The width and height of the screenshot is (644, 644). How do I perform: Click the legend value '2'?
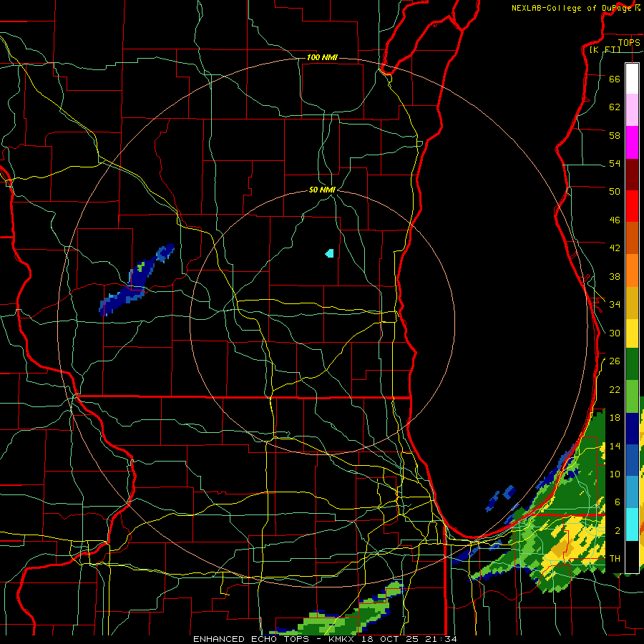(618, 530)
